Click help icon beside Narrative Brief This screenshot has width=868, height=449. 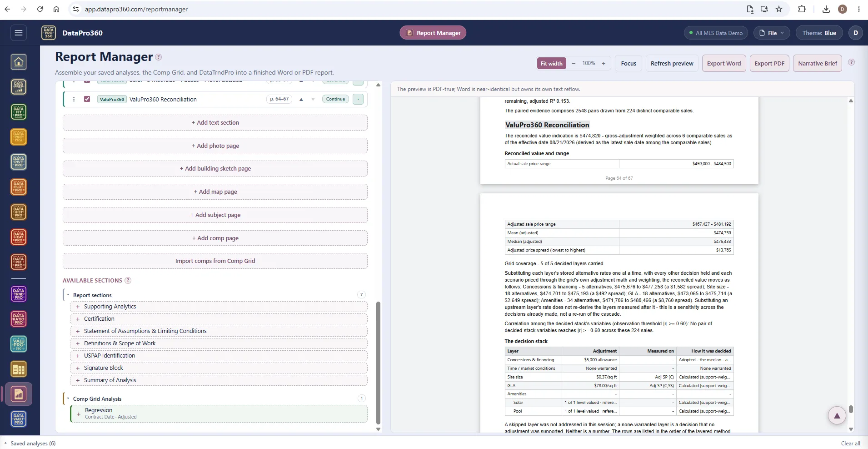[x=851, y=62]
